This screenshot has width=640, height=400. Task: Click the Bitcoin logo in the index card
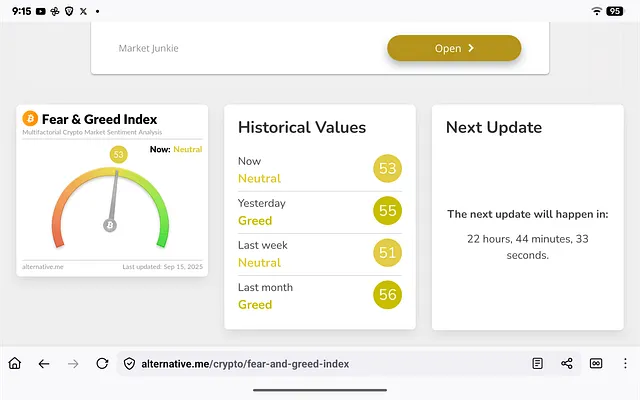[30, 119]
